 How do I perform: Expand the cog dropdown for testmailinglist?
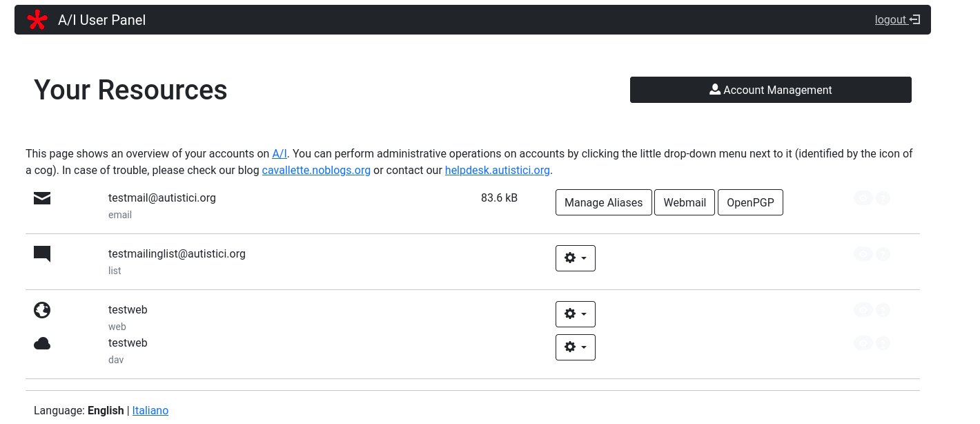(575, 258)
